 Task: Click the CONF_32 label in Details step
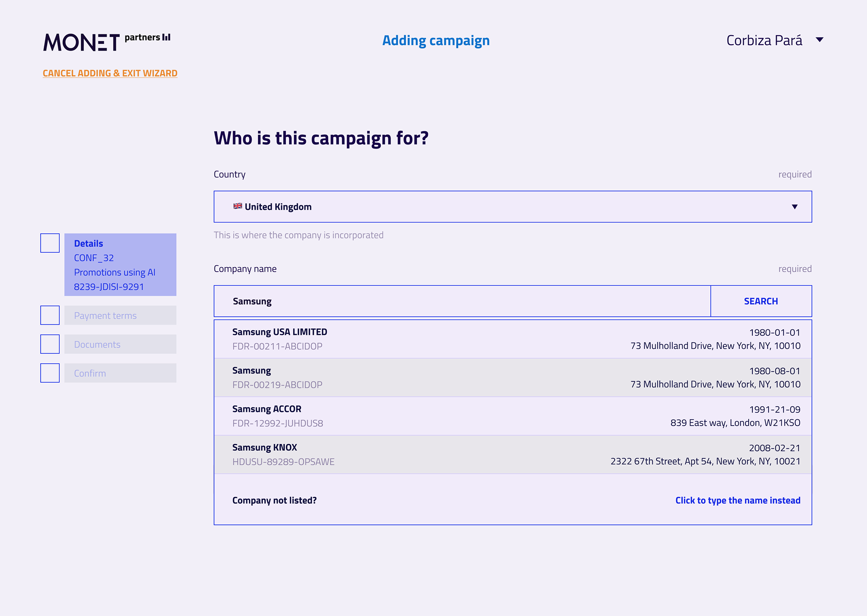(94, 258)
